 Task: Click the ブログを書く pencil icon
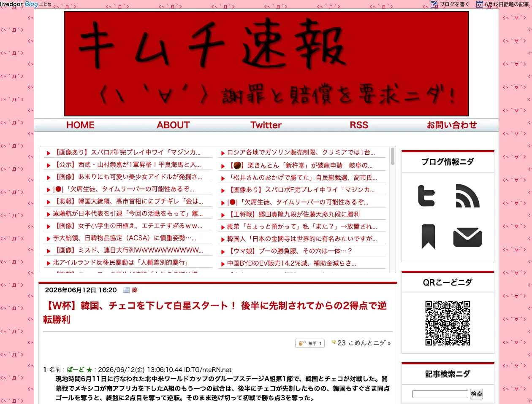[x=434, y=4]
